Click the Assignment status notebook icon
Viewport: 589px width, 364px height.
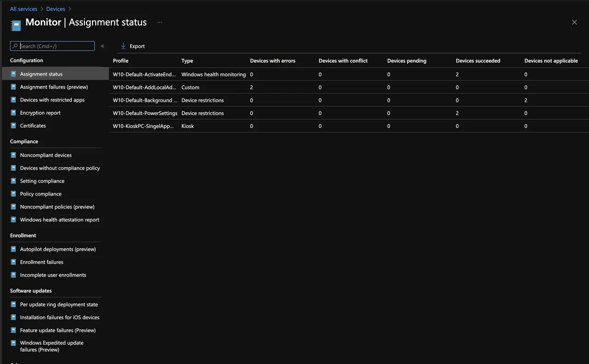pyautogui.click(x=13, y=74)
